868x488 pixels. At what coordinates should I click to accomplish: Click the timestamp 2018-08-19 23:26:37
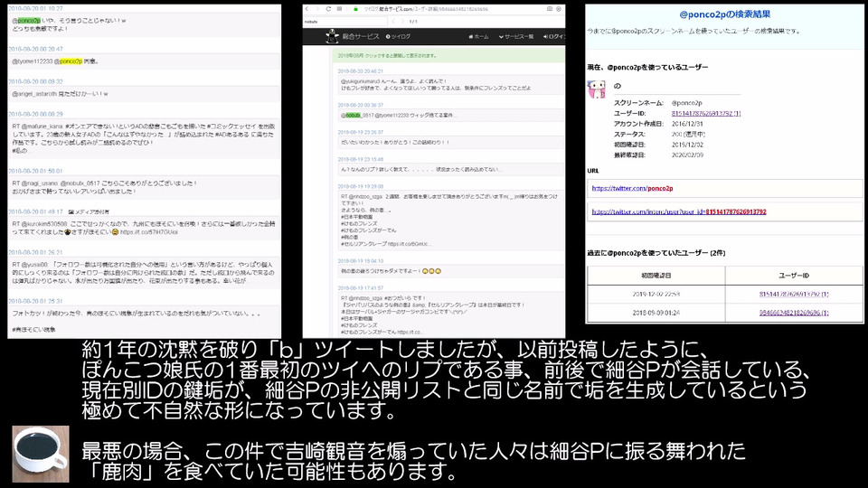[x=361, y=132]
